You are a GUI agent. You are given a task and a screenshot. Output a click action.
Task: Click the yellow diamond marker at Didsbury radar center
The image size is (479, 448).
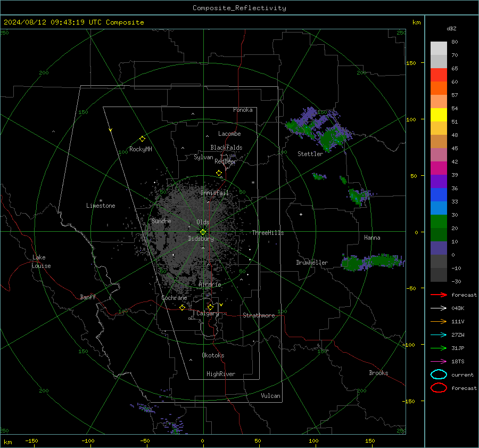click(x=203, y=232)
